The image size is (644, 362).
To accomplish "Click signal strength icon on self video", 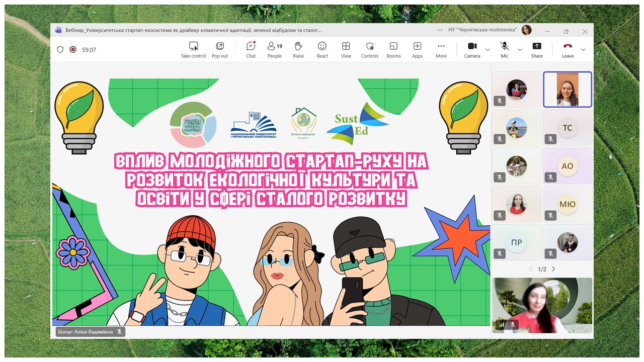I will click(x=502, y=325).
